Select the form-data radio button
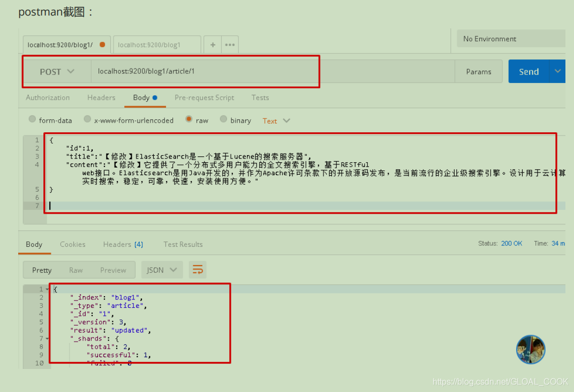Viewport: 574px width, 392px height. (32, 119)
